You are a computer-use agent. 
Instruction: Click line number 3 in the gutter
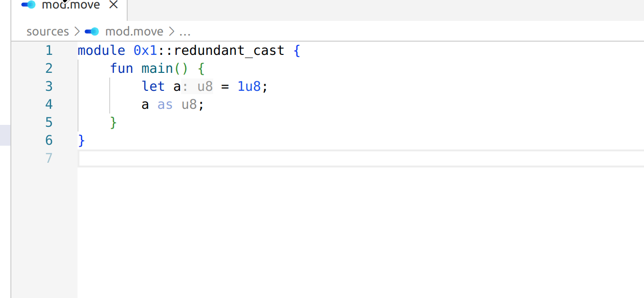[x=49, y=86]
